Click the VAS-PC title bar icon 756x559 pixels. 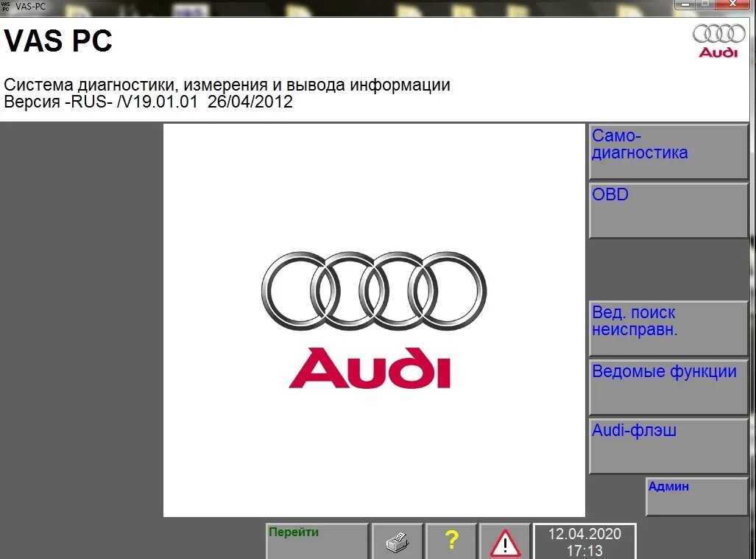click(x=6, y=7)
